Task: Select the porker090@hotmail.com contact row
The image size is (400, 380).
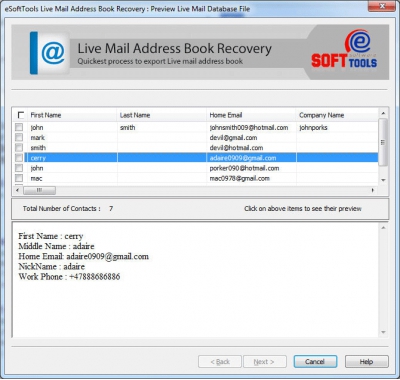Action: tap(201, 168)
